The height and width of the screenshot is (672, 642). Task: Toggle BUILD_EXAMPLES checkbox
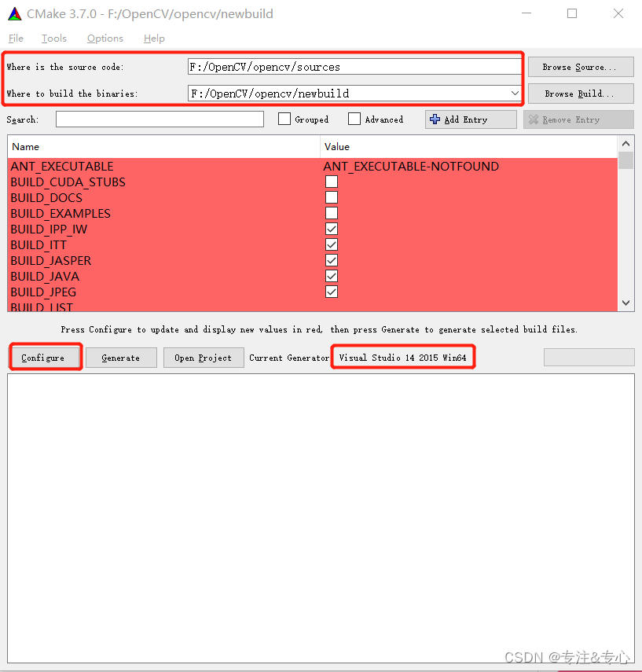tap(332, 213)
